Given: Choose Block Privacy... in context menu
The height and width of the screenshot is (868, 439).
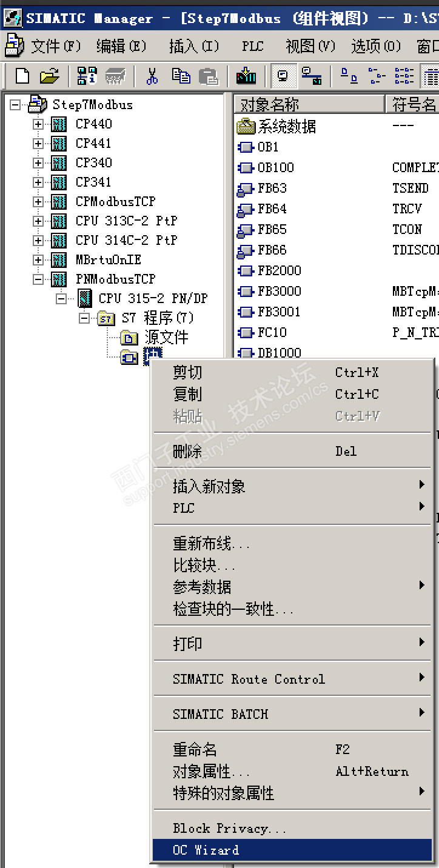Looking at the screenshot, I should [x=292, y=829].
